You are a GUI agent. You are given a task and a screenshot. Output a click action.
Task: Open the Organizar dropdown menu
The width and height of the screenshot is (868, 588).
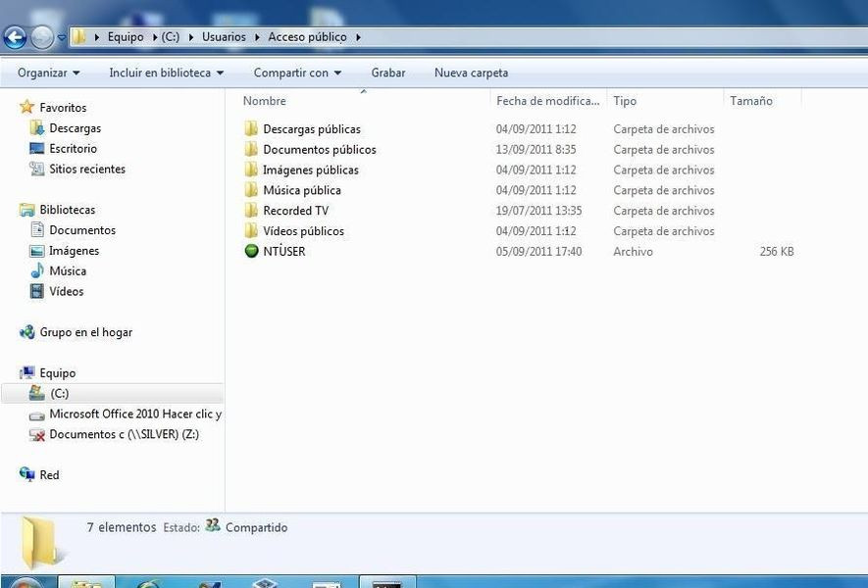(48, 73)
